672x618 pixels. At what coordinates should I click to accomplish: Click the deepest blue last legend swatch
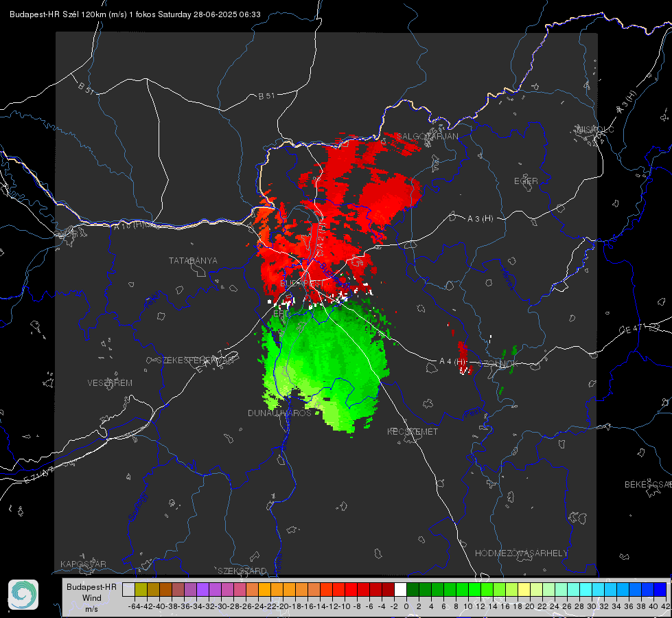coord(661,589)
